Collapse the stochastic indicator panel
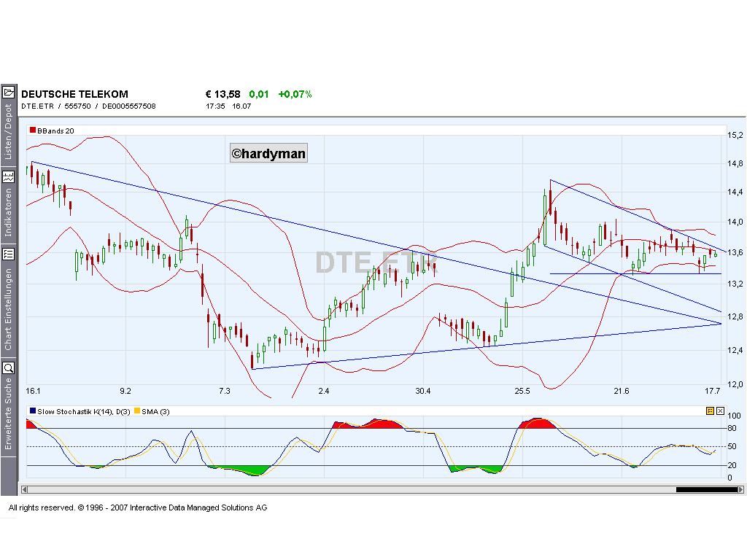 720,411
